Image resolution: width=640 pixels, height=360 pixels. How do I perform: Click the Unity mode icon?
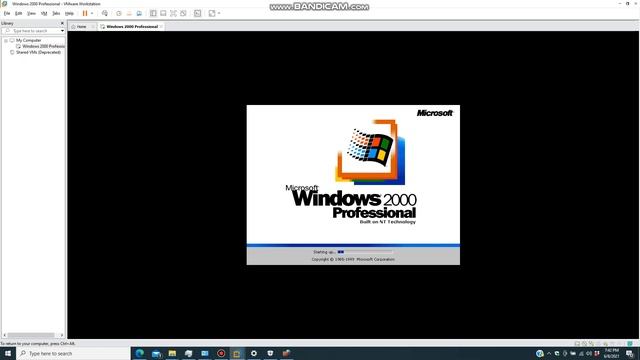[x=183, y=13]
